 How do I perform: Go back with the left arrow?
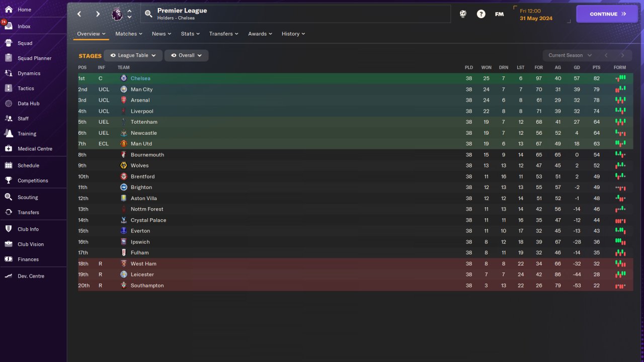coord(79,14)
